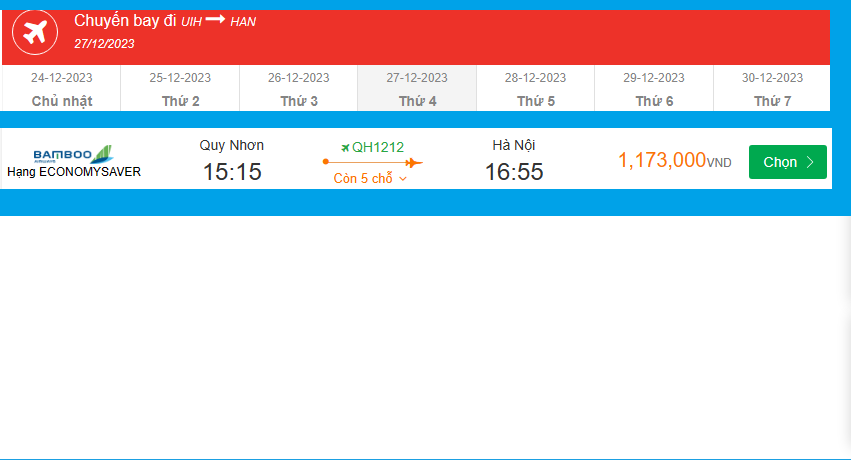Screen dimensions: 851x460
Task: Switch to the 25-12-2023 Thứ 2 tab
Action: [180, 89]
